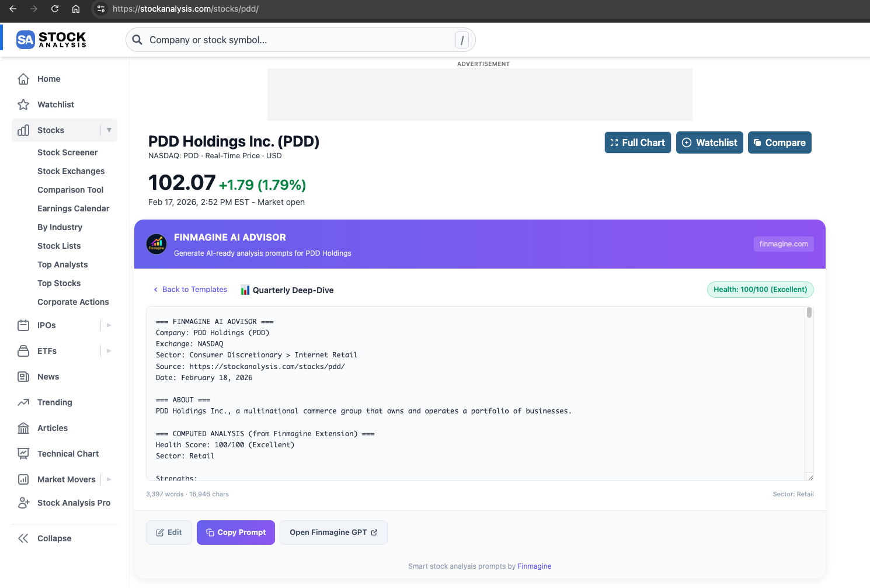Click the News icon in sidebar

click(23, 377)
